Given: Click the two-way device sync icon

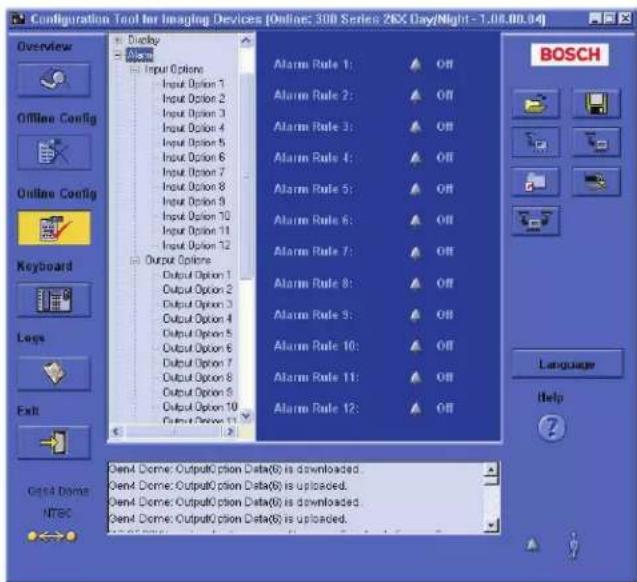Looking at the screenshot, I should 535,221.
